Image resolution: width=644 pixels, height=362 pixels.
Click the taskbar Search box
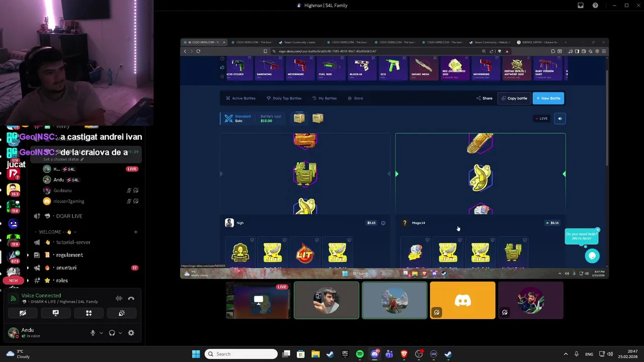[x=242, y=354]
